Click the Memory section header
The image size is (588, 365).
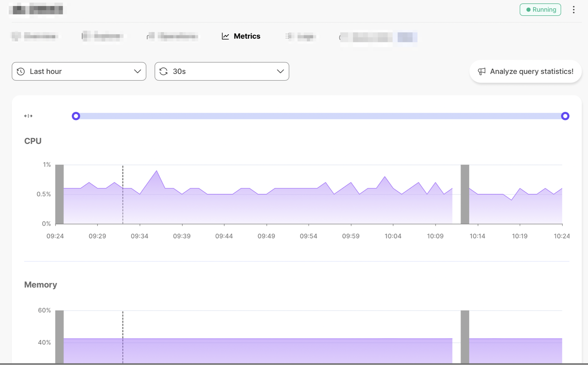pos(41,284)
